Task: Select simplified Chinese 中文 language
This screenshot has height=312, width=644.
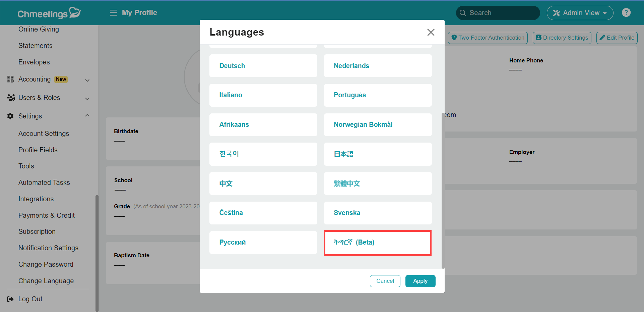Action: [x=263, y=184]
